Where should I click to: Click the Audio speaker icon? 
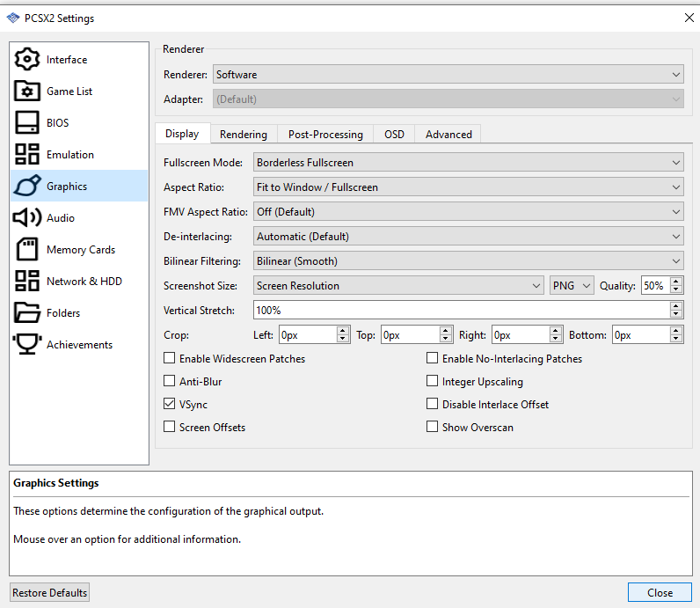(27, 217)
